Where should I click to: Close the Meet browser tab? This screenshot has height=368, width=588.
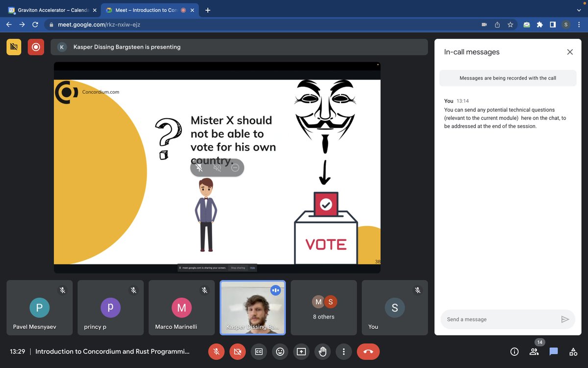point(191,10)
